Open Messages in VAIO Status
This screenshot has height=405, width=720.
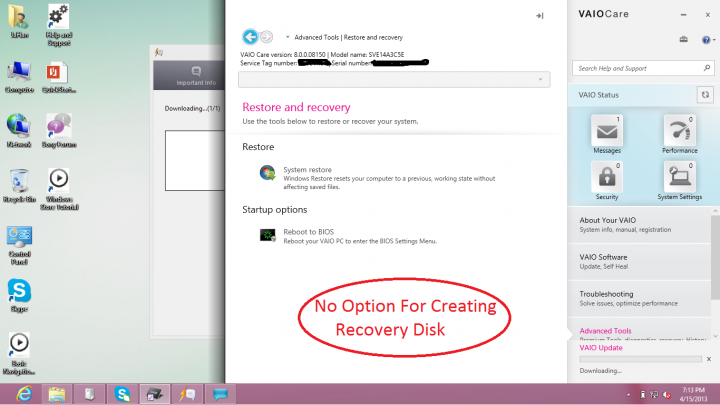[x=607, y=134]
